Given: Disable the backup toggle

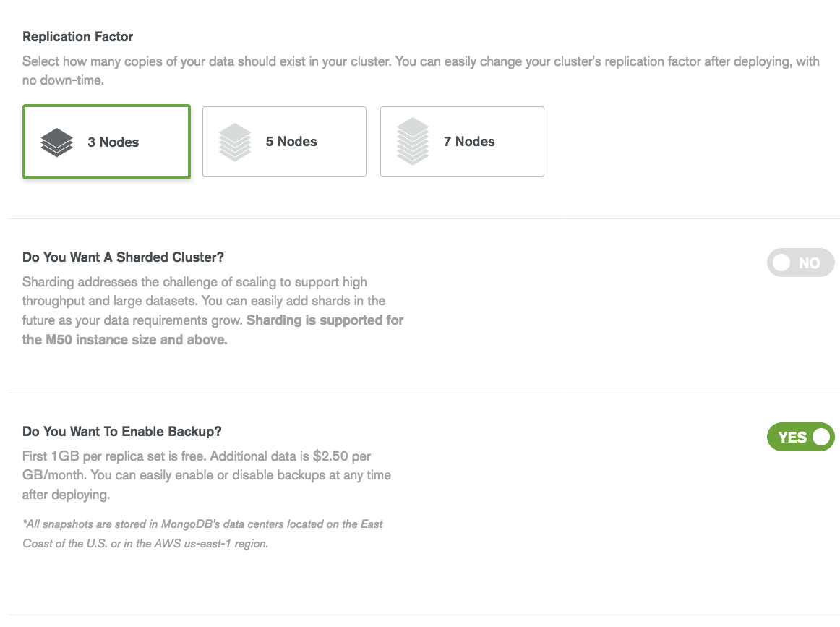Looking at the screenshot, I should point(800,437).
